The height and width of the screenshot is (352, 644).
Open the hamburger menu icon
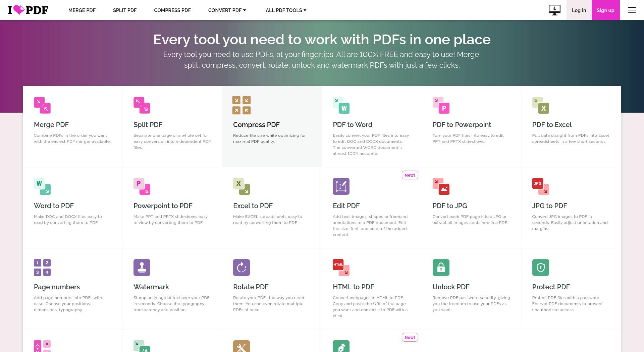tap(632, 10)
